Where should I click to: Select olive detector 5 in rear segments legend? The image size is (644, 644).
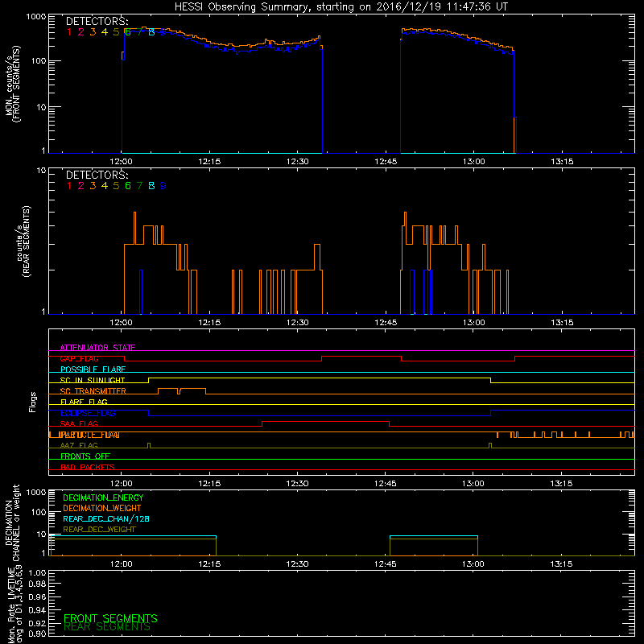tap(116, 186)
